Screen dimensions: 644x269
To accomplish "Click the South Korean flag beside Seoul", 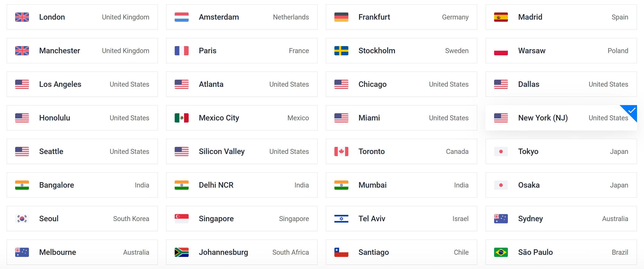I will 22,219.
